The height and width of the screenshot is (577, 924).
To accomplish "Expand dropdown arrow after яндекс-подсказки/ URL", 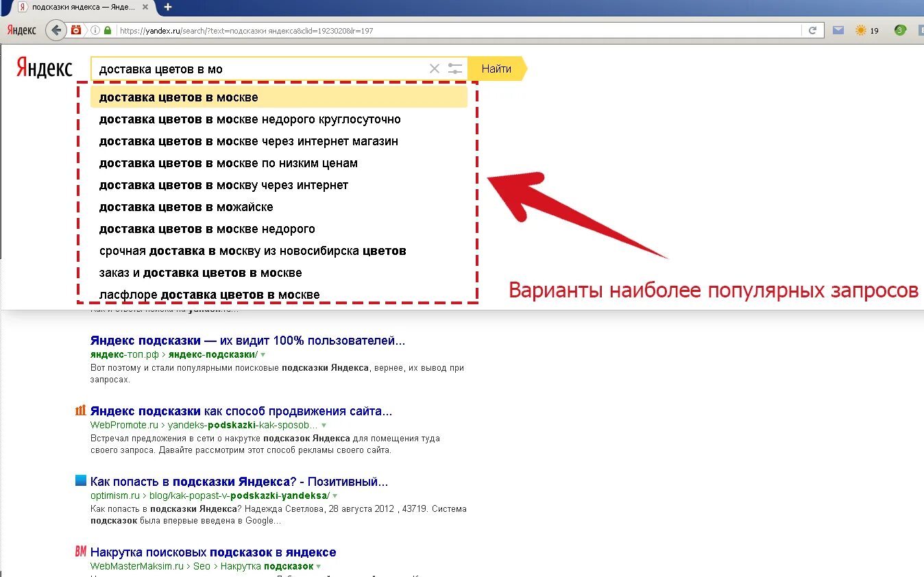I will click(263, 355).
